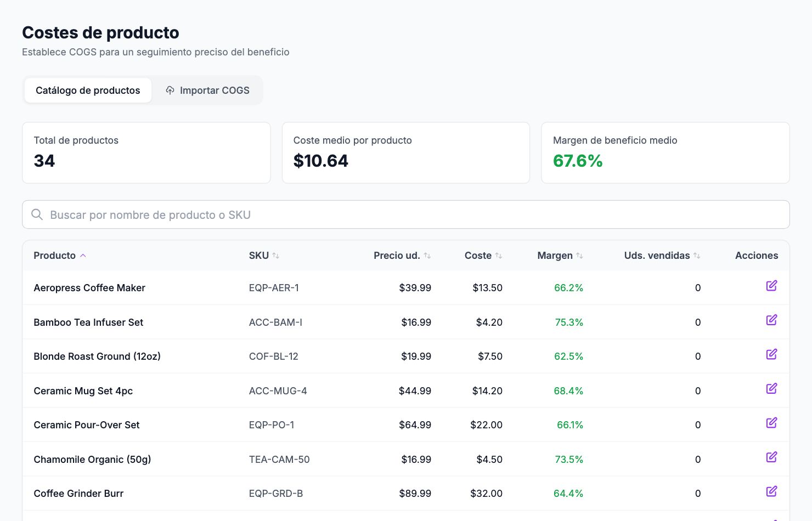Click the Coffee Grinder Burr product name

coord(78,494)
